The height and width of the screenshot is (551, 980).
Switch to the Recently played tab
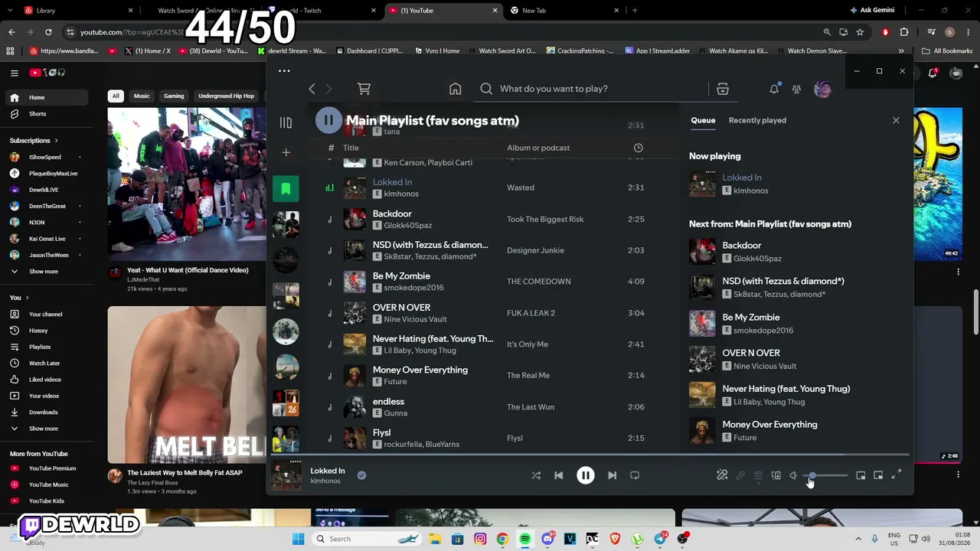pyautogui.click(x=757, y=120)
